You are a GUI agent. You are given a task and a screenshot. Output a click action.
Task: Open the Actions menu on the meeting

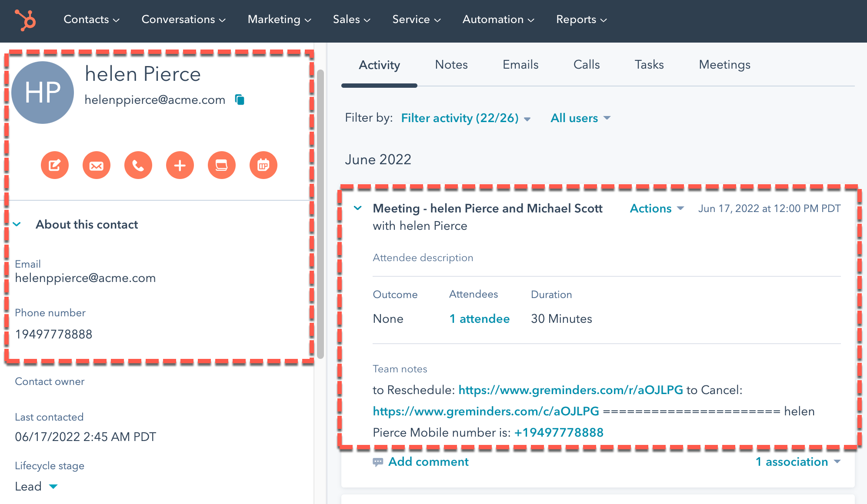(656, 208)
